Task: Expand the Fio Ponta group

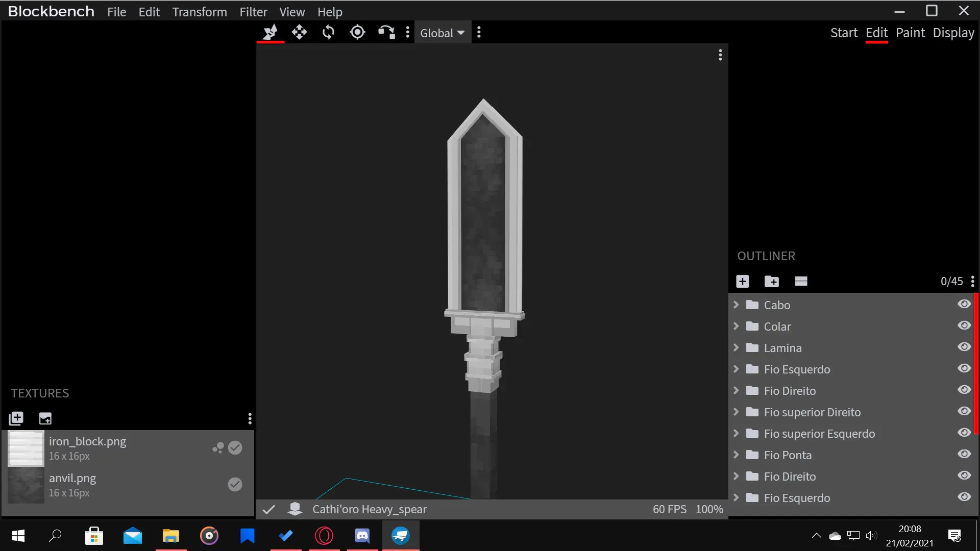Action: tap(736, 455)
